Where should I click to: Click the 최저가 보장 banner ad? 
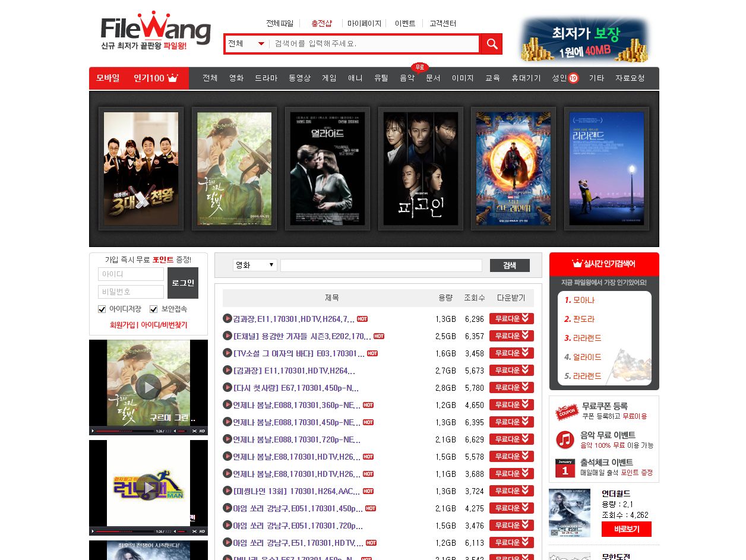[585, 40]
